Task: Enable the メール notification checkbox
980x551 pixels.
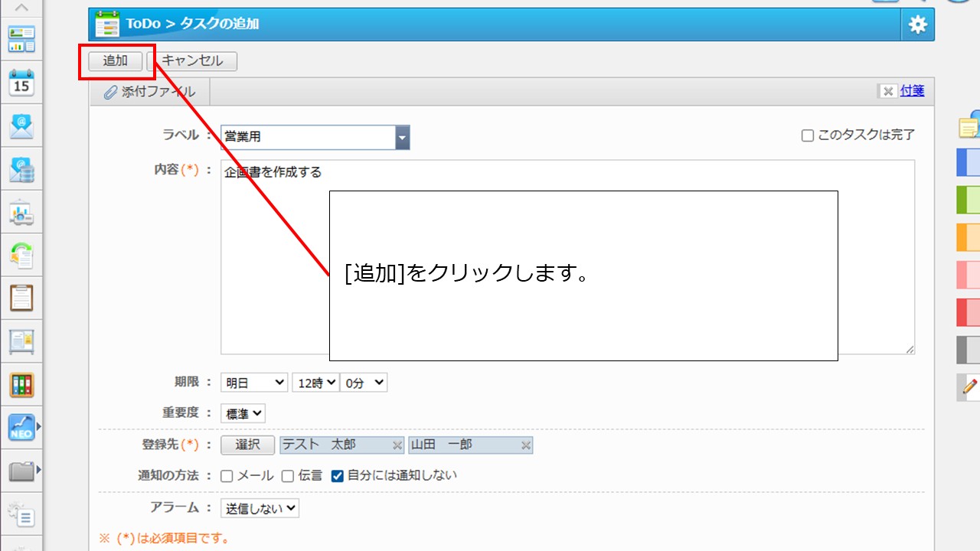Action: tap(227, 476)
